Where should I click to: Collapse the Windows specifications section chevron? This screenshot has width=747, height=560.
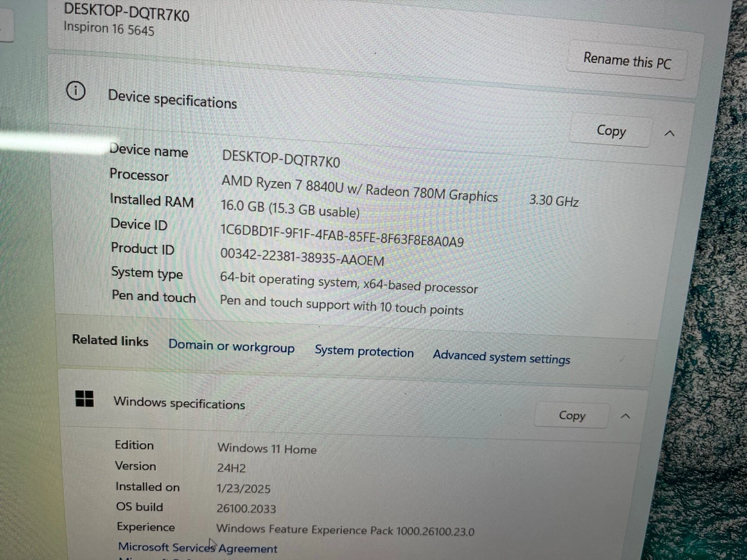point(626,416)
